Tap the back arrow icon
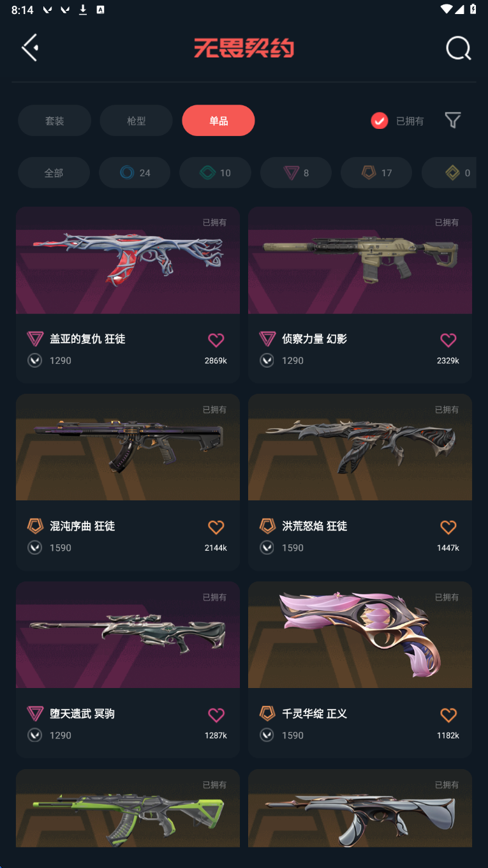 (x=30, y=48)
